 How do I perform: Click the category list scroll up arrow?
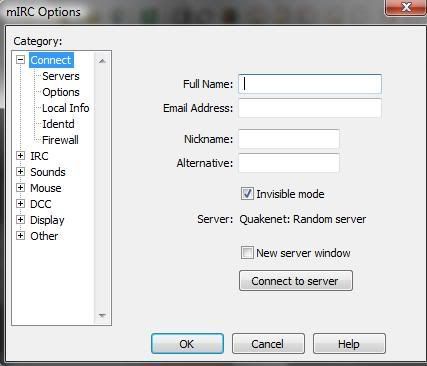click(102, 61)
